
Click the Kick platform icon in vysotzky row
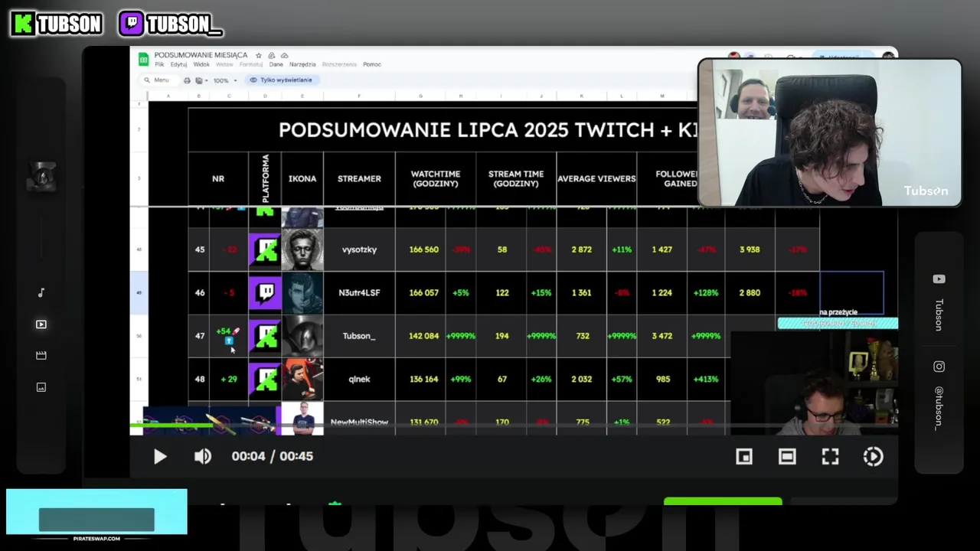265,249
